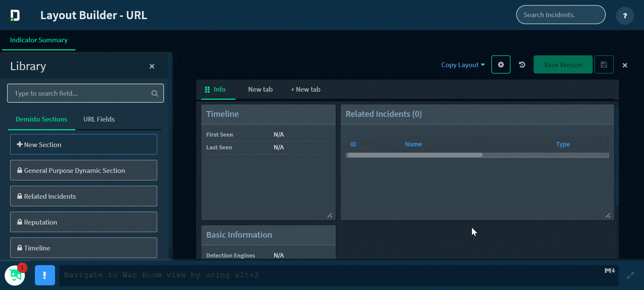Click the Info tab grid icon
This screenshot has height=290, width=644.
coord(207,89)
